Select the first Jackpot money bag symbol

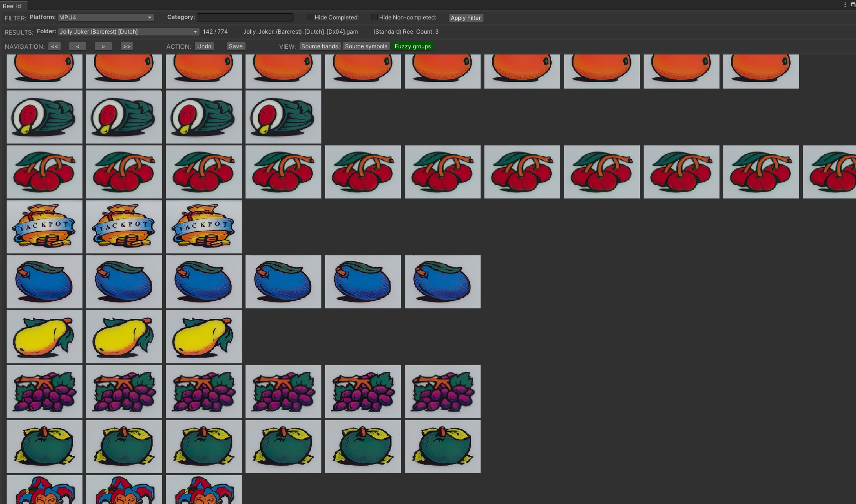pos(45,227)
